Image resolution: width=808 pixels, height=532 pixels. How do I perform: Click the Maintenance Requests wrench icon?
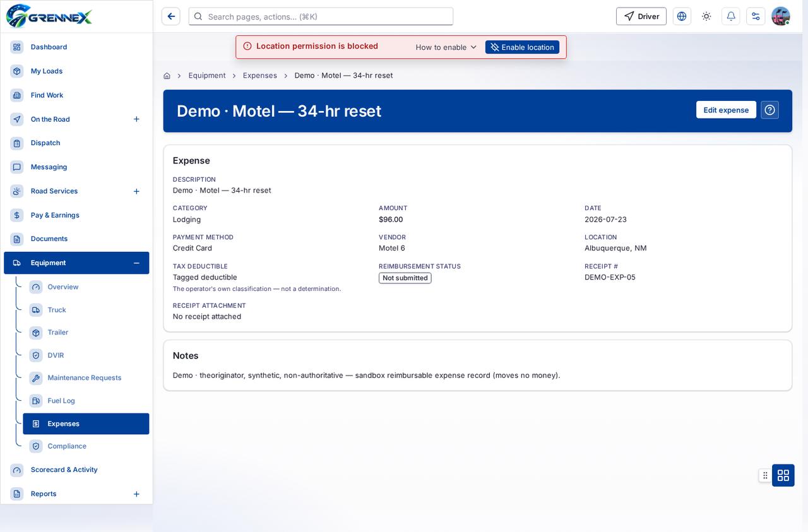tap(36, 378)
